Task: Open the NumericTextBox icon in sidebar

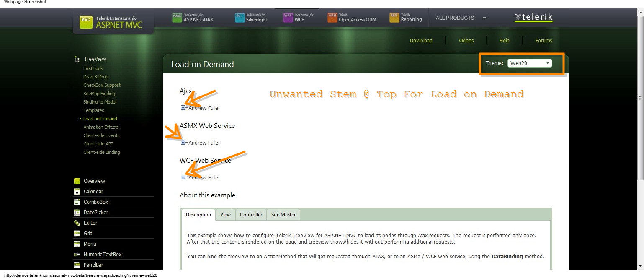Action: [77, 255]
